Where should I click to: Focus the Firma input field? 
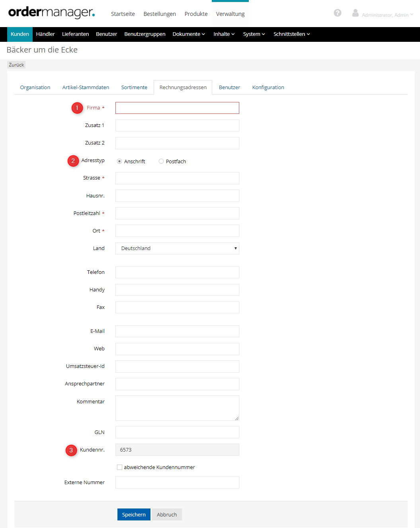[177, 108]
